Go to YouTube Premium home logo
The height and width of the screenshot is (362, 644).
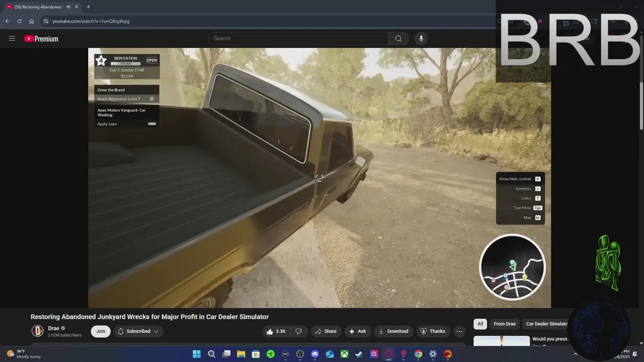pyautogui.click(x=41, y=39)
